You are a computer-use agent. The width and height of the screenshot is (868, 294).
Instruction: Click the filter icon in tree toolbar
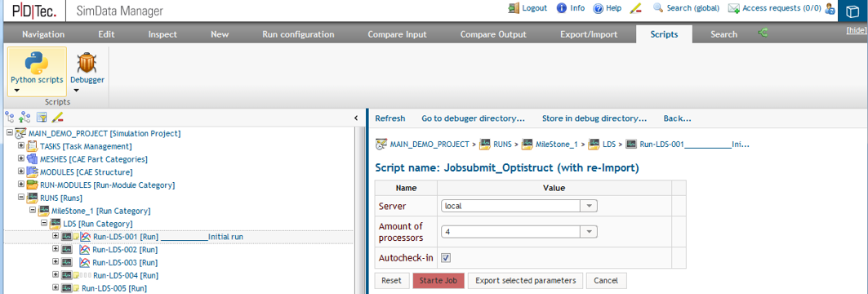coord(41,117)
